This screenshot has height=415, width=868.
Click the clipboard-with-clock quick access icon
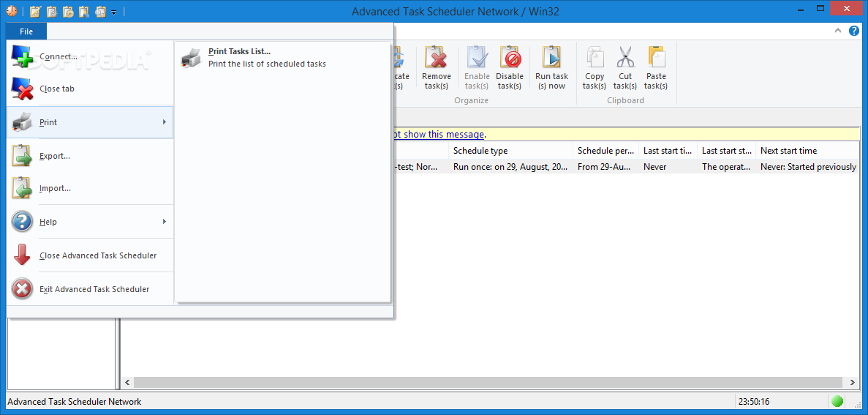click(68, 11)
